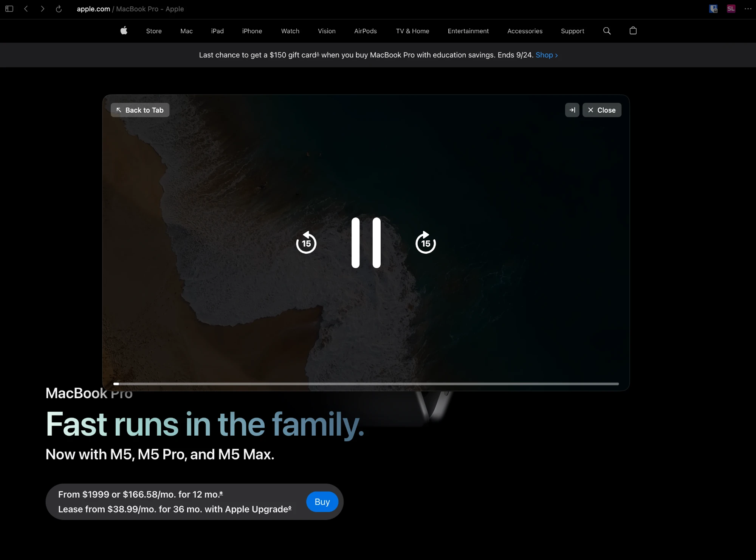Open the browser three-dots menu
This screenshot has height=560, width=756.
click(748, 9)
